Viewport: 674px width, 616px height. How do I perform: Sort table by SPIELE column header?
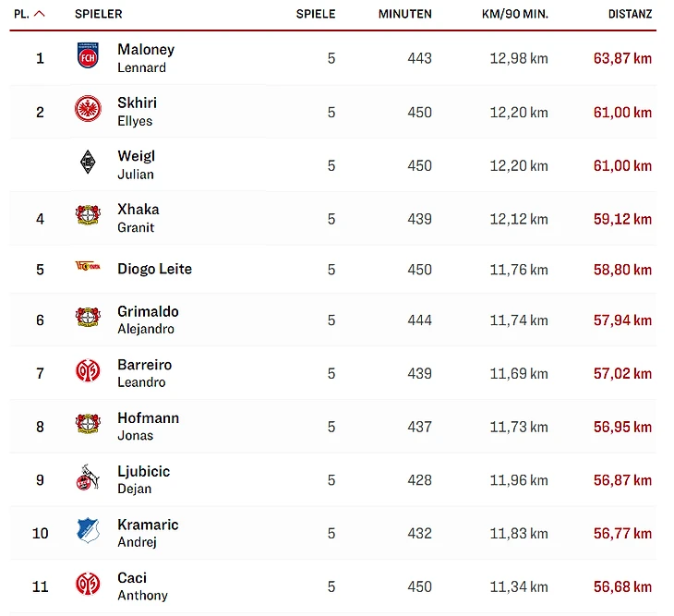[x=316, y=15]
